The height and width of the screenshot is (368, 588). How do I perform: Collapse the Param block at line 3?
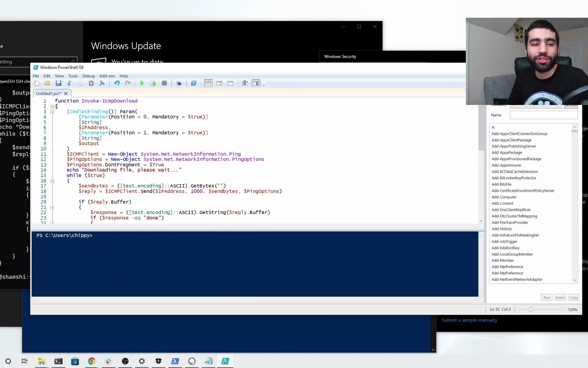(52, 112)
